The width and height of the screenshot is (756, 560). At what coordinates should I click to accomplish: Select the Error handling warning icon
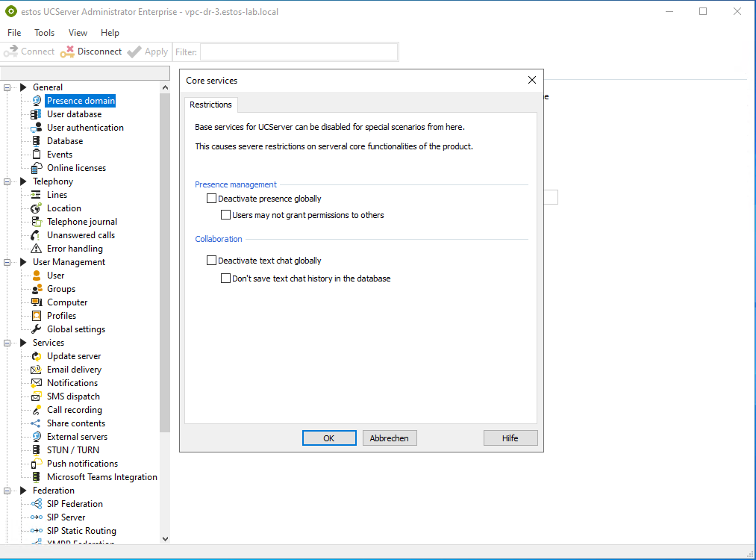36,249
